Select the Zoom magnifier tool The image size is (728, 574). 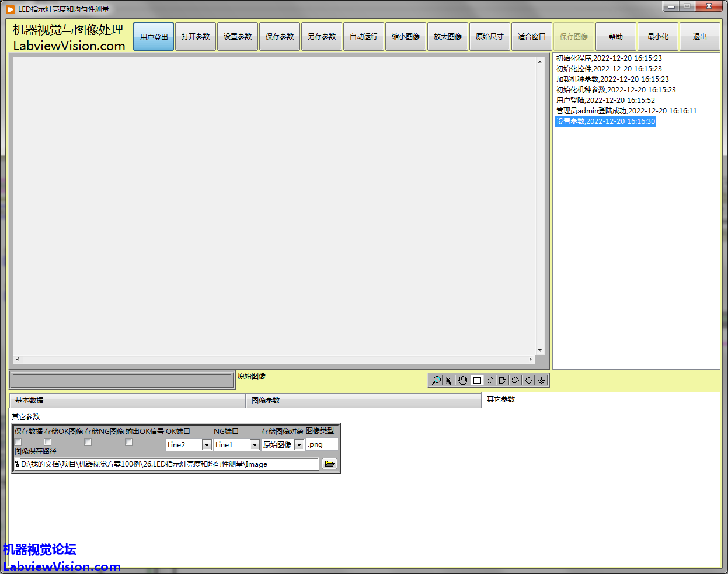(436, 380)
